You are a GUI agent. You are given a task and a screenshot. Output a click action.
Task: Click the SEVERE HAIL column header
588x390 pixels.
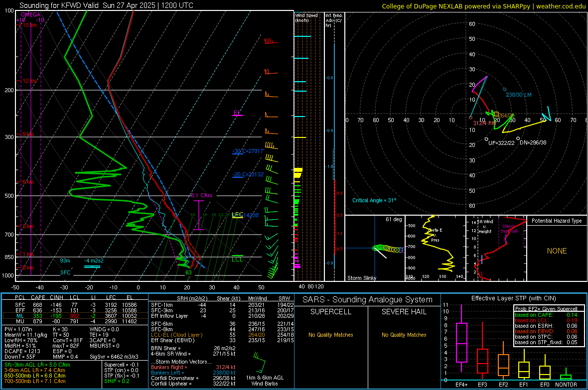[x=404, y=312]
